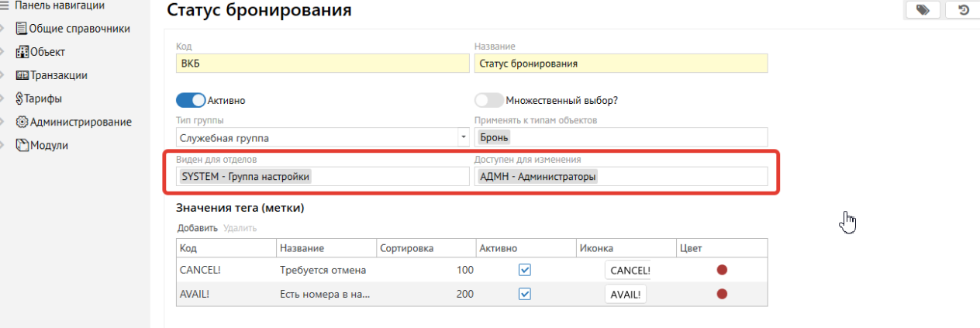Open the history icon button

pos(963,9)
